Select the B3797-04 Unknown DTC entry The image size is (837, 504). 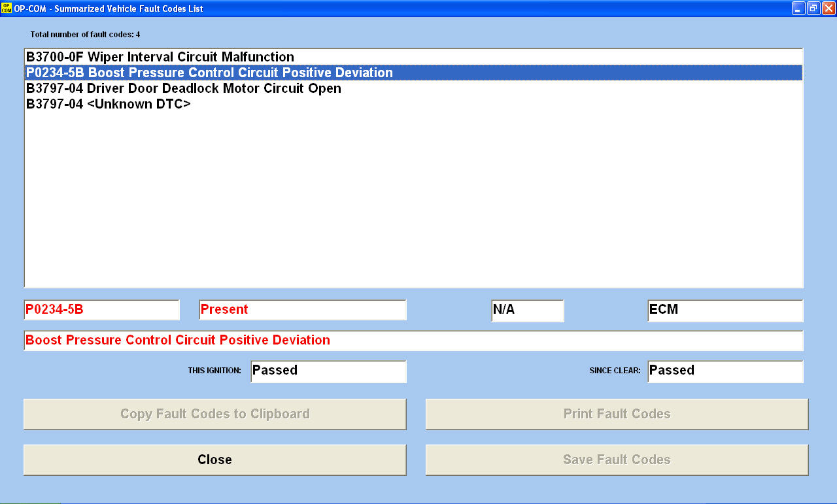click(x=109, y=104)
